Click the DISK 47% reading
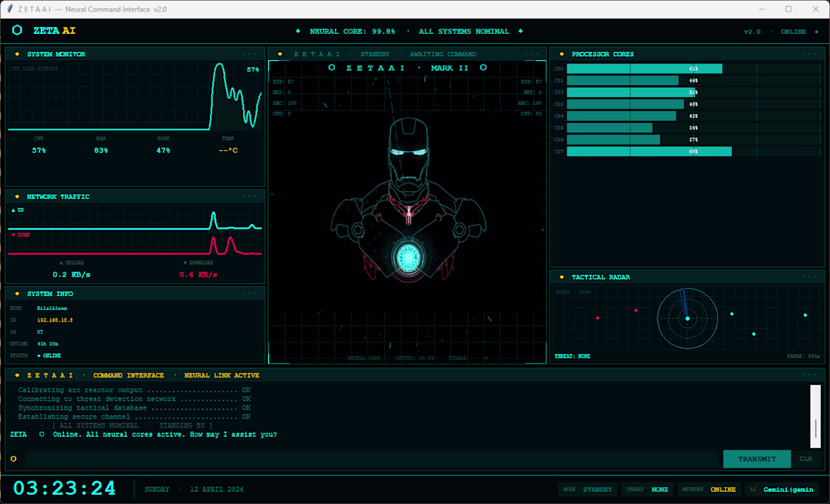830x504 pixels. point(163,150)
